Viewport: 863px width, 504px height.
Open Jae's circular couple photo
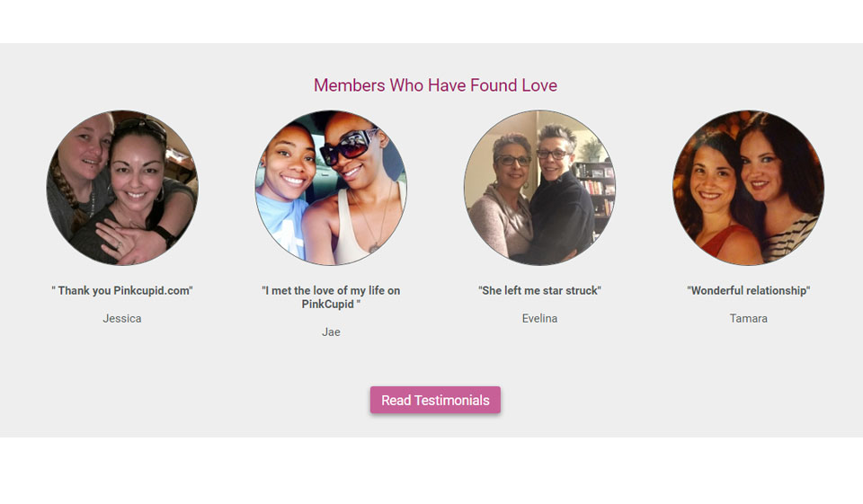click(x=331, y=188)
